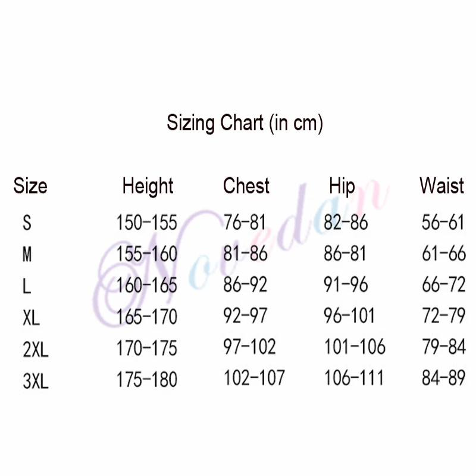Click the 'Sizing Chart (in cm)' title
Image resolution: width=476 pixels, height=476 pixels.
click(x=245, y=123)
